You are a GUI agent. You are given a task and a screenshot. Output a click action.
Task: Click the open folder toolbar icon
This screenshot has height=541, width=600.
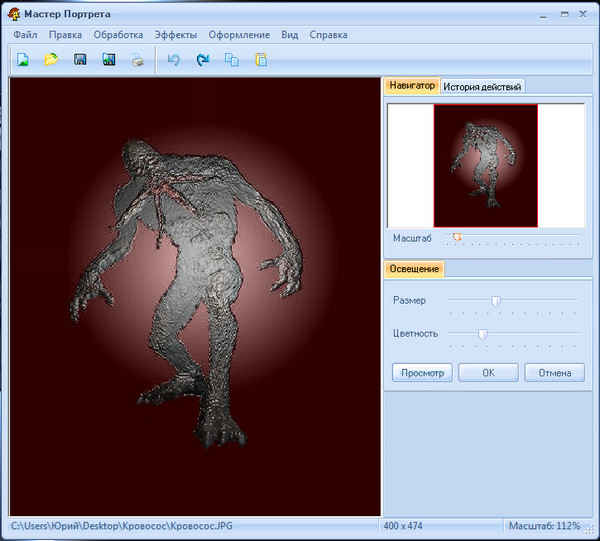click(x=51, y=60)
